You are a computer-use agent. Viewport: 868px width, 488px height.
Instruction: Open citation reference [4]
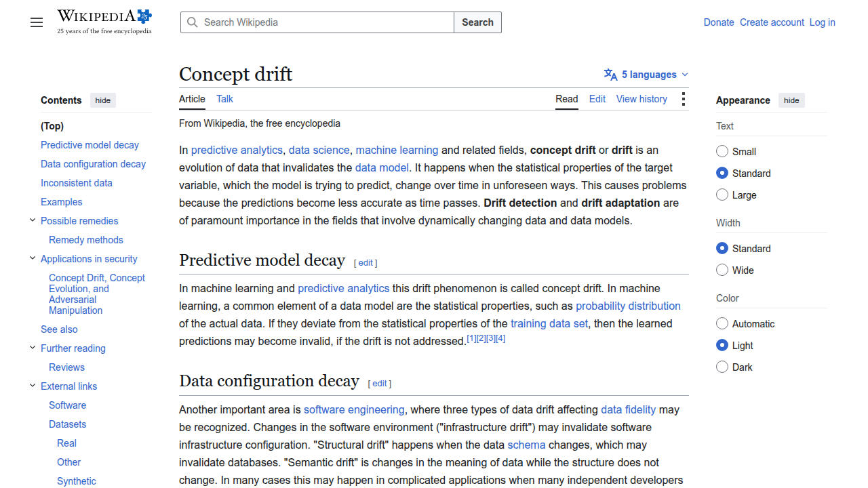pyautogui.click(x=500, y=338)
